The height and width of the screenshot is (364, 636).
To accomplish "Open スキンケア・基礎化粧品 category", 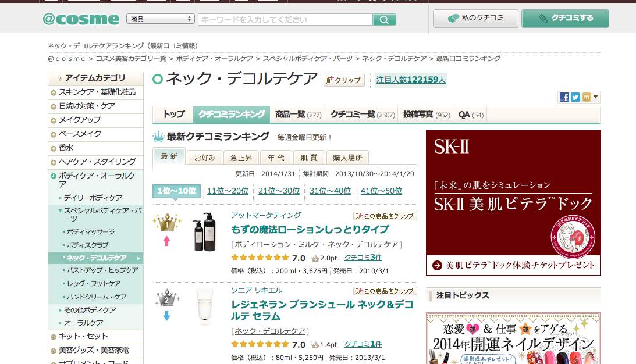I will pyautogui.click(x=96, y=92).
